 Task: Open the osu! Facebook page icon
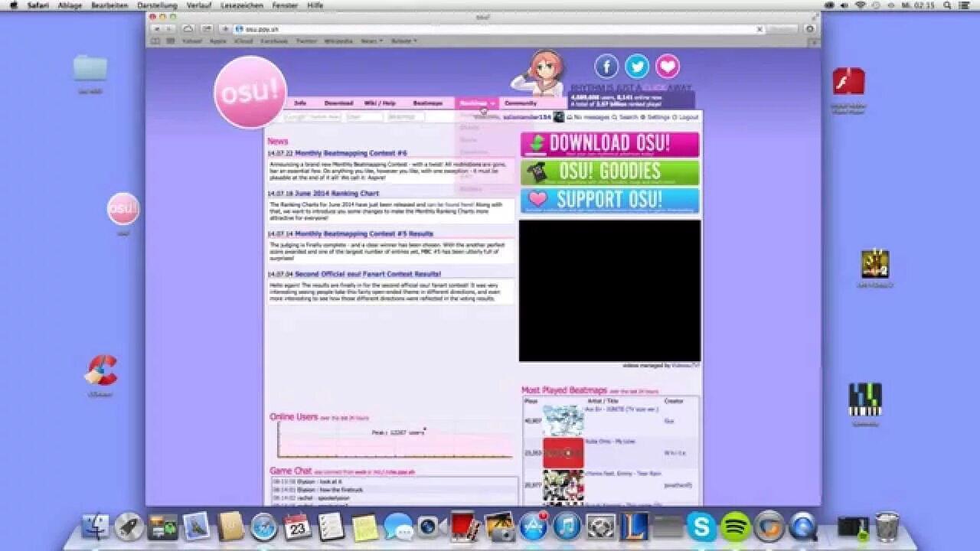click(x=606, y=67)
